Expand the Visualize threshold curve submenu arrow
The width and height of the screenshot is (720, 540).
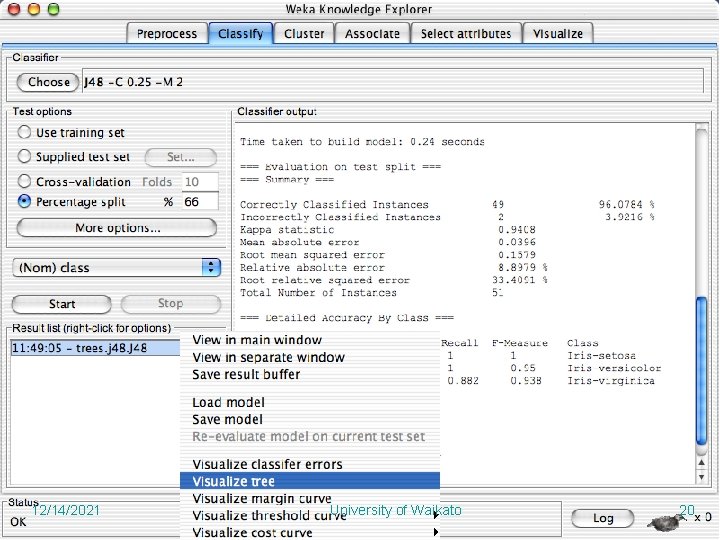point(436,515)
